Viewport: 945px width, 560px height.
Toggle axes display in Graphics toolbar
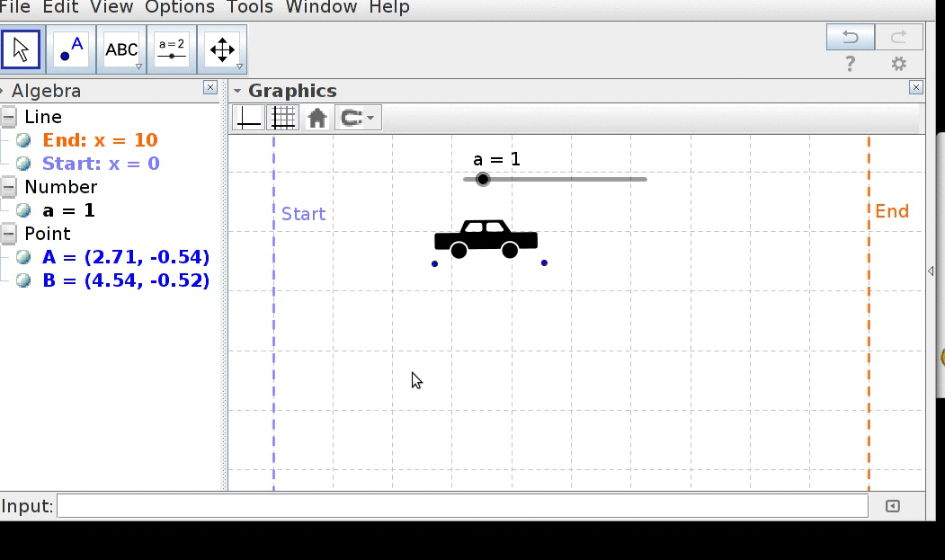(x=249, y=118)
